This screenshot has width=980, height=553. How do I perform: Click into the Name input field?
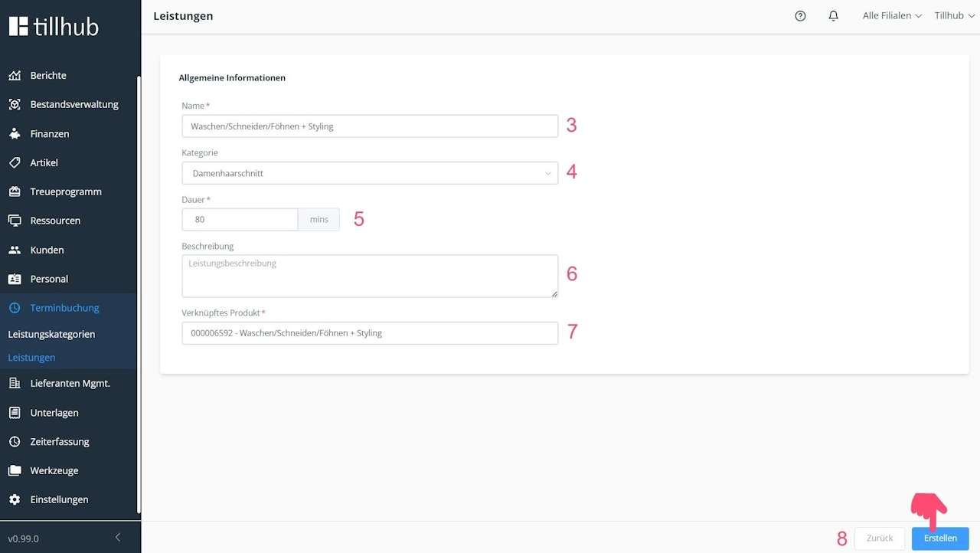[370, 126]
